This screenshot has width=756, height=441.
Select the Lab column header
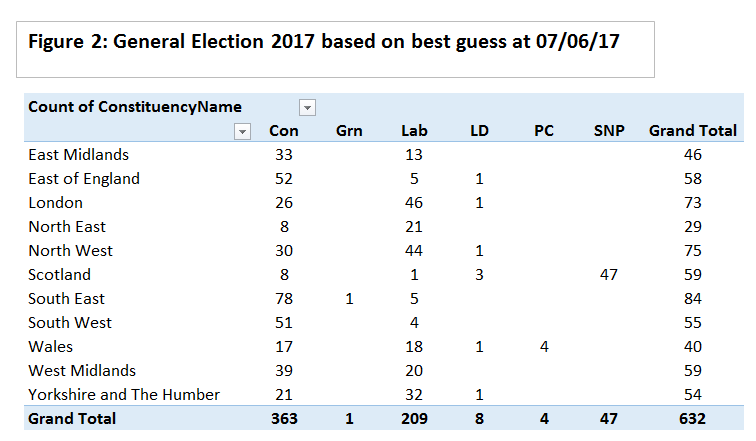point(414,131)
